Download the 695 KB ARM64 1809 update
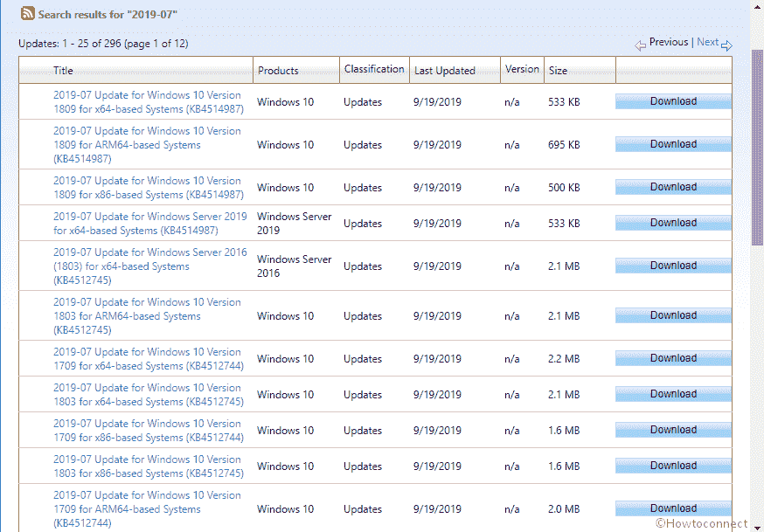Screen dimensions: 764x532 [673, 144]
